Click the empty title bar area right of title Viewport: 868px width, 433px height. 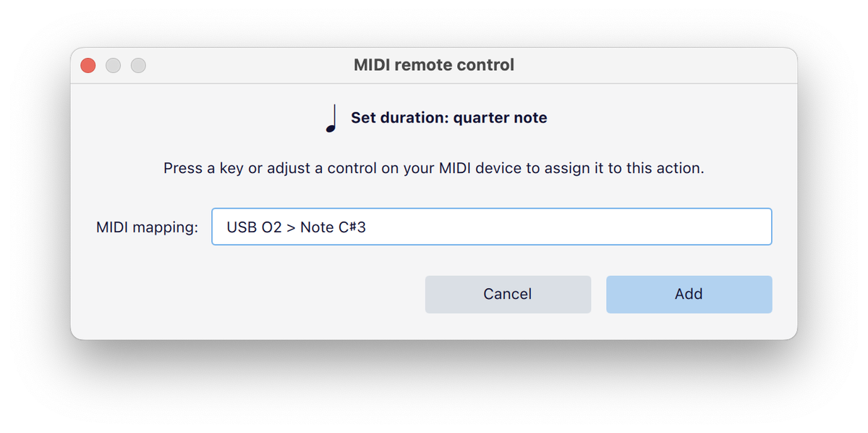(651, 65)
